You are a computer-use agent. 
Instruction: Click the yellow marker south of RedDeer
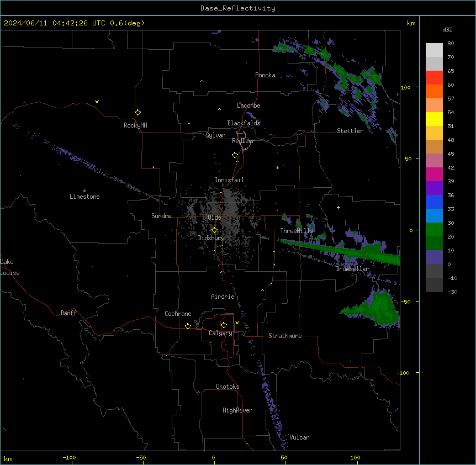235,155
